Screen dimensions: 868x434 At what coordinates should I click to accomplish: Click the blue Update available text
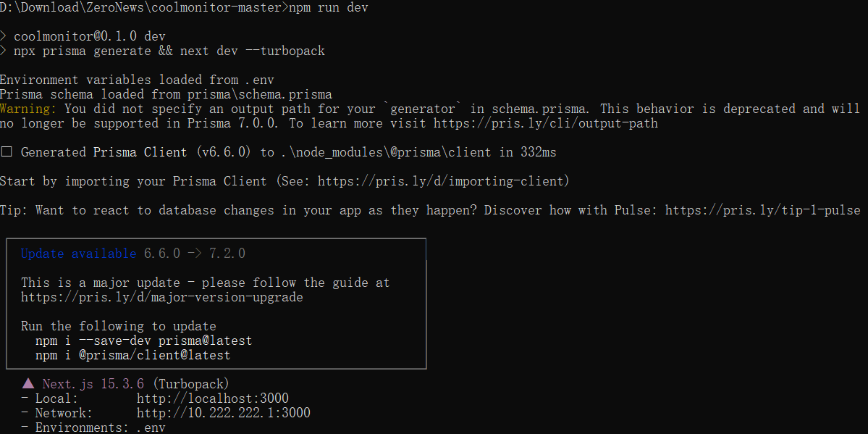(x=78, y=254)
